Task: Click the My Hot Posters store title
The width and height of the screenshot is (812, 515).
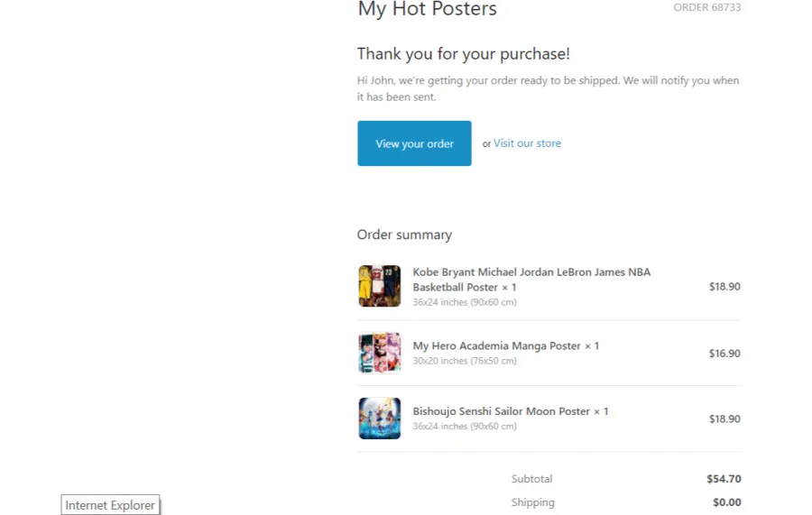Action: [428, 9]
